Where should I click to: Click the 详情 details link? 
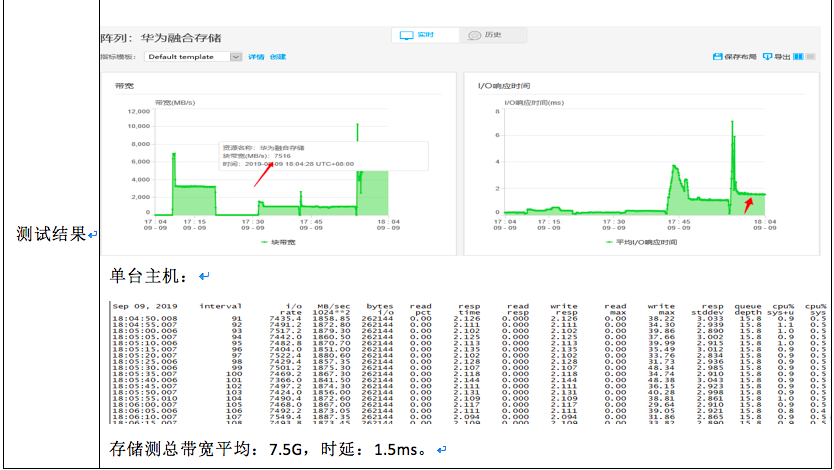point(256,57)
